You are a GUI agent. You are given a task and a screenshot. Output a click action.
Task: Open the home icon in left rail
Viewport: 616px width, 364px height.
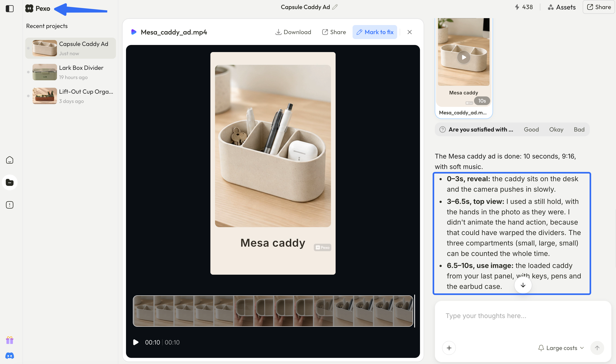click(x=10, y=160)
